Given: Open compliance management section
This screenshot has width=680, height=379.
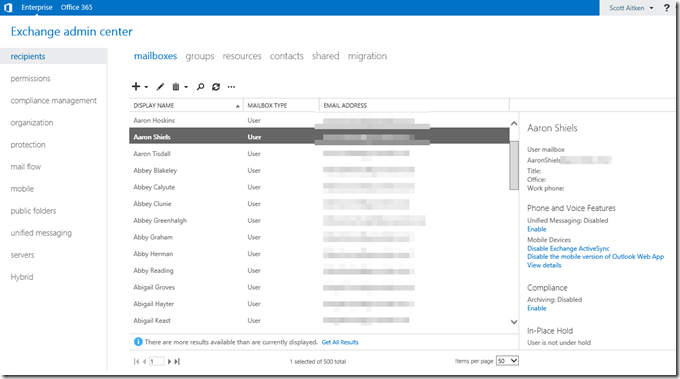Looking at the screenshot, I should tap(54, 101).
